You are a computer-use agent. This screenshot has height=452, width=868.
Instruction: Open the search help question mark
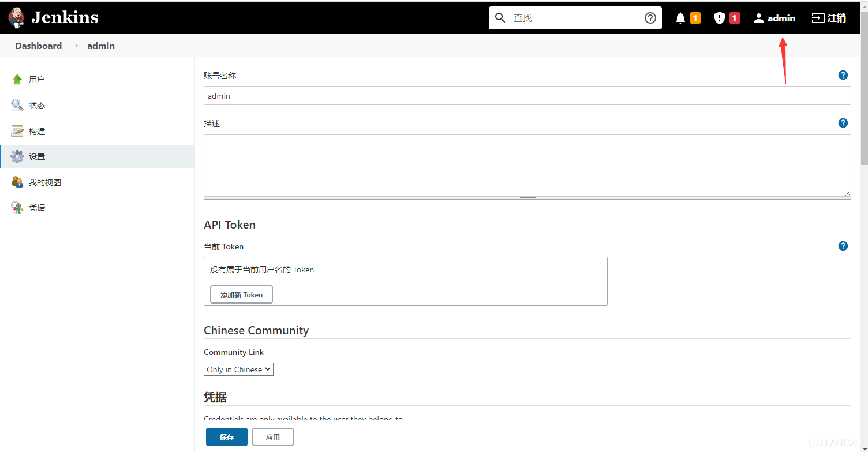pyautogui.click(x=650, y=17)
